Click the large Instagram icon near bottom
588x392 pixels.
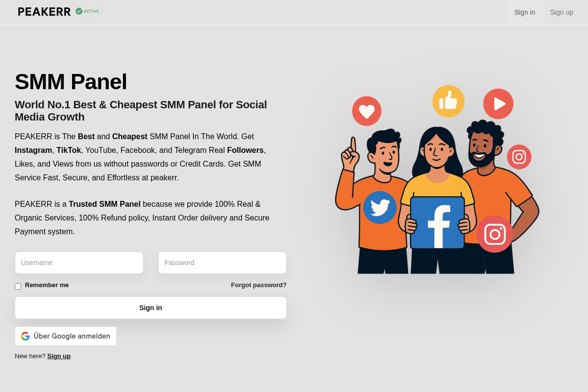point(495,234)
